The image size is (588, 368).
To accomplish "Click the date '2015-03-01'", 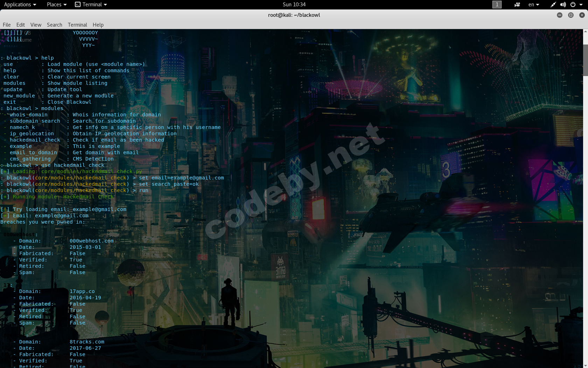I will (x=85, y=247).
